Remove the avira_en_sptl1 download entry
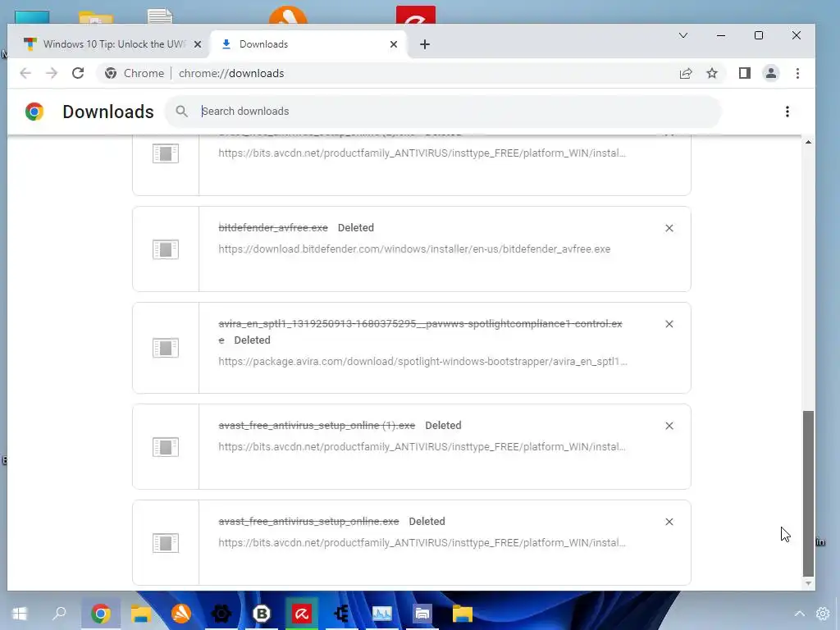This screenshot has width=840, height=630. click(x=669, y=324)
